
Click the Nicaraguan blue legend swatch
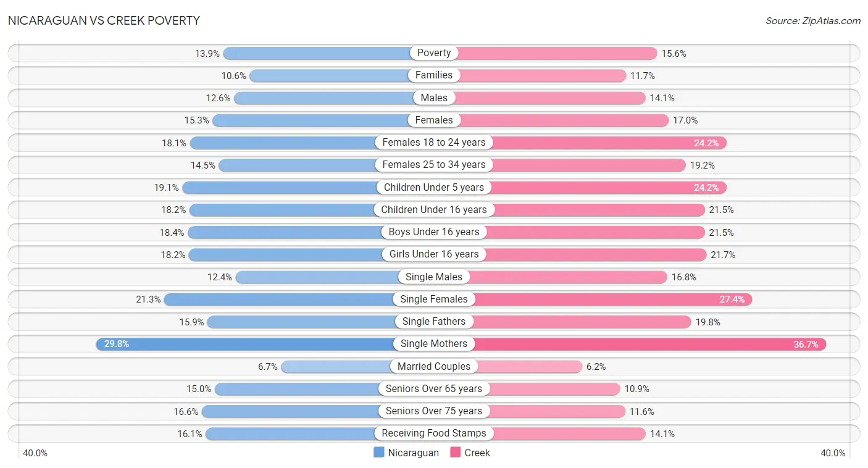[379, 453]
